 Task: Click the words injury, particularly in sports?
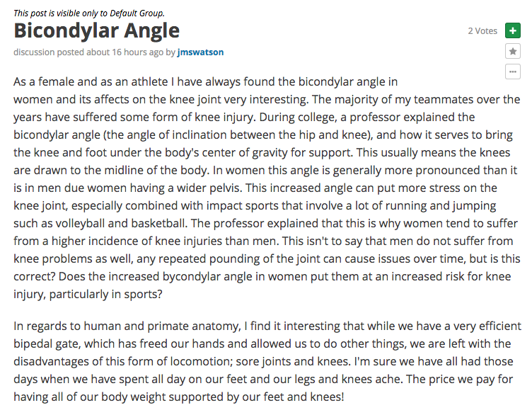[x=88, y=294]
